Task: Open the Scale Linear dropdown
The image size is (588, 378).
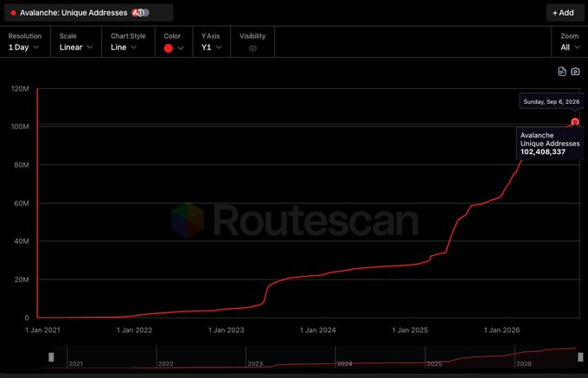Action: [76, 42]
